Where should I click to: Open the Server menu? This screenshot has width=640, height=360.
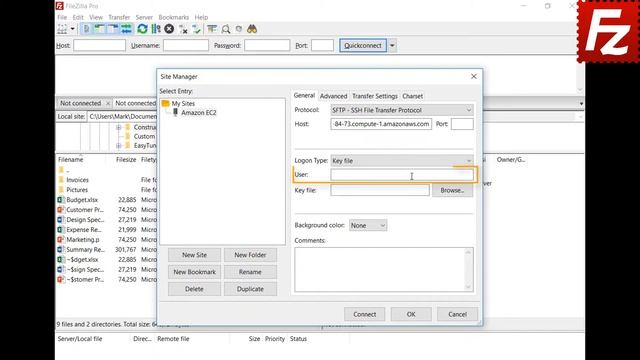click(144, 17)
